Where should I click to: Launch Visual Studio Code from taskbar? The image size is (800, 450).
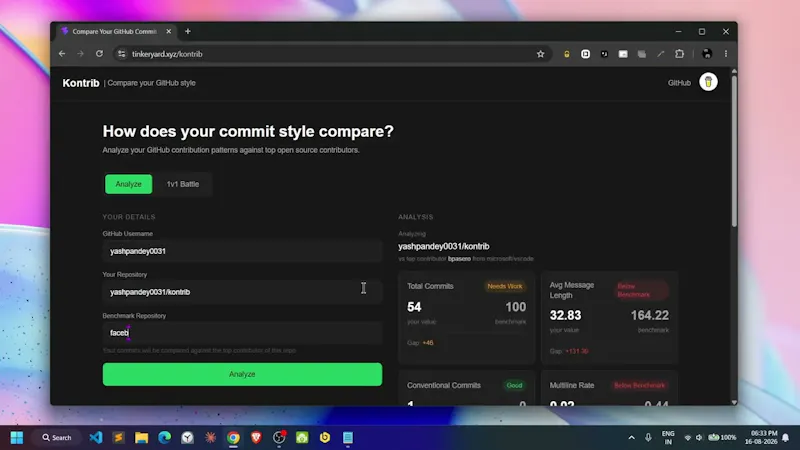click(x=96, y=437)
